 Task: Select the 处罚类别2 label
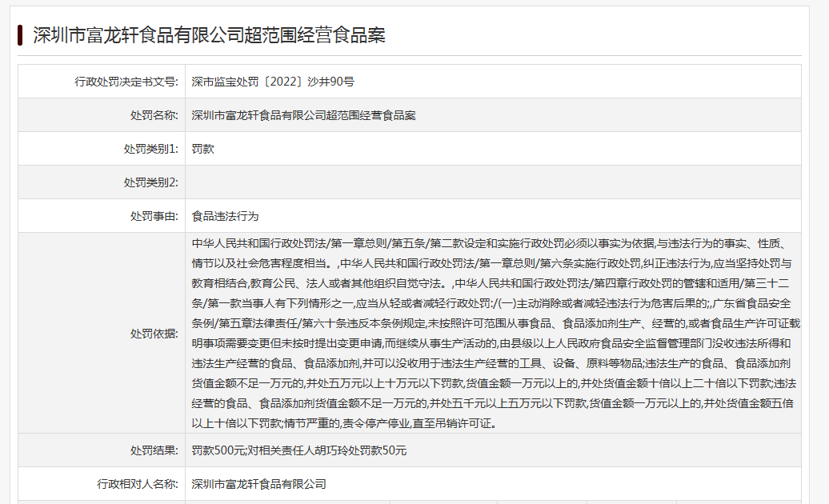coord(150,182)
